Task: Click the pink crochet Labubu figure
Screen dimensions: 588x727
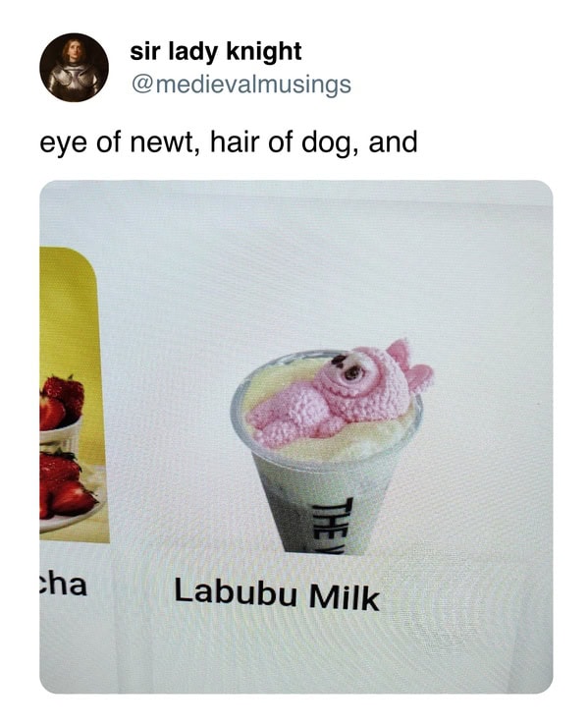Action: click(340, 393)
